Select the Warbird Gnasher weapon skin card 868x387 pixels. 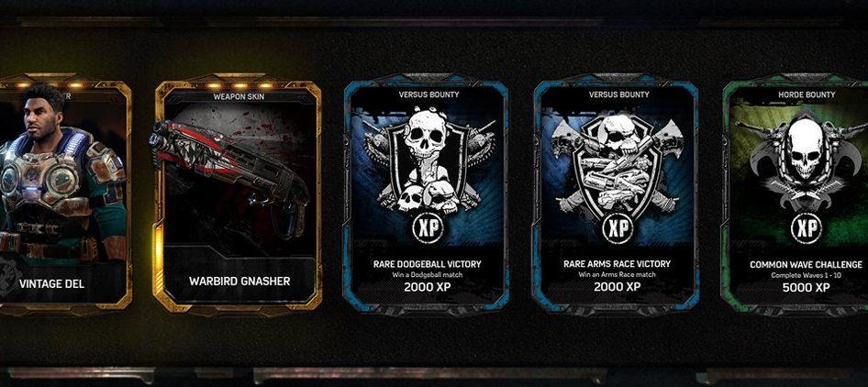click(238, 194)
